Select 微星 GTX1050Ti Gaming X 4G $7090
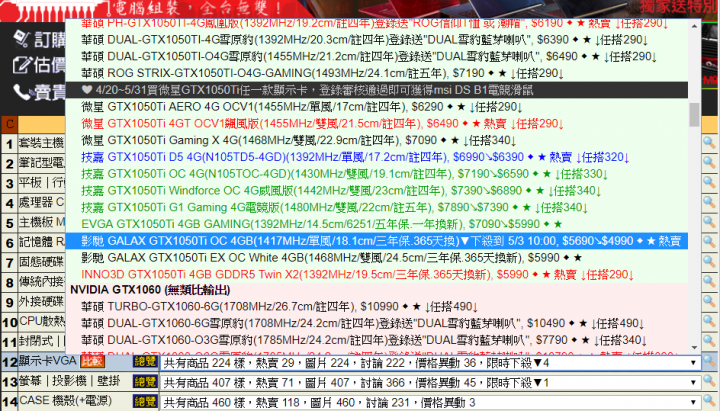Screen dimensions: 720x411 [x=377, y=140]
